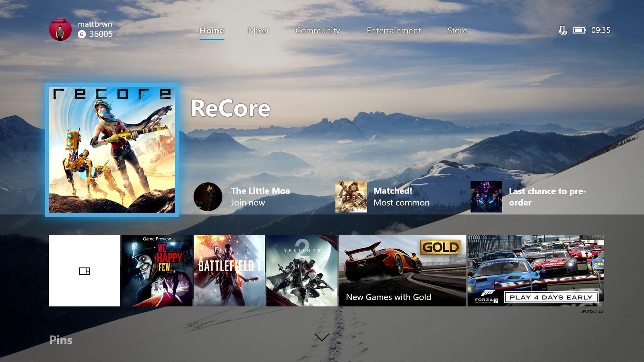Open the mattbrwn profile avatar

[x=60, y=29]
